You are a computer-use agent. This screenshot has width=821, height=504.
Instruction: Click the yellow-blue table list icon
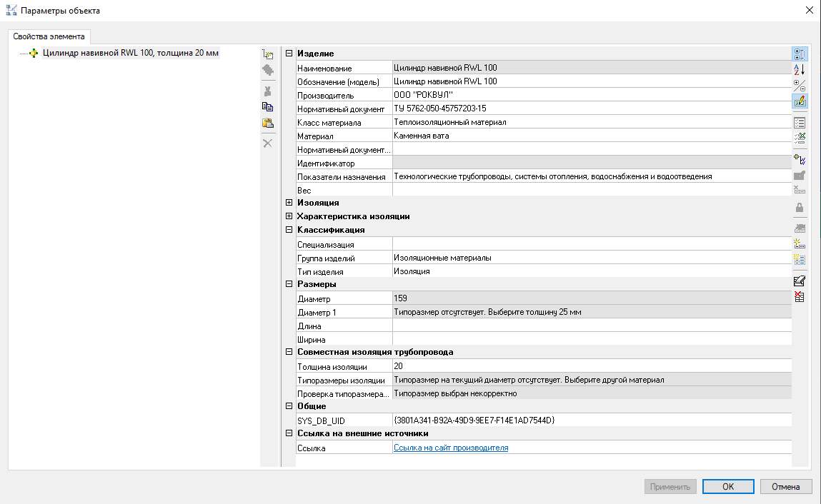click(800, 260)
